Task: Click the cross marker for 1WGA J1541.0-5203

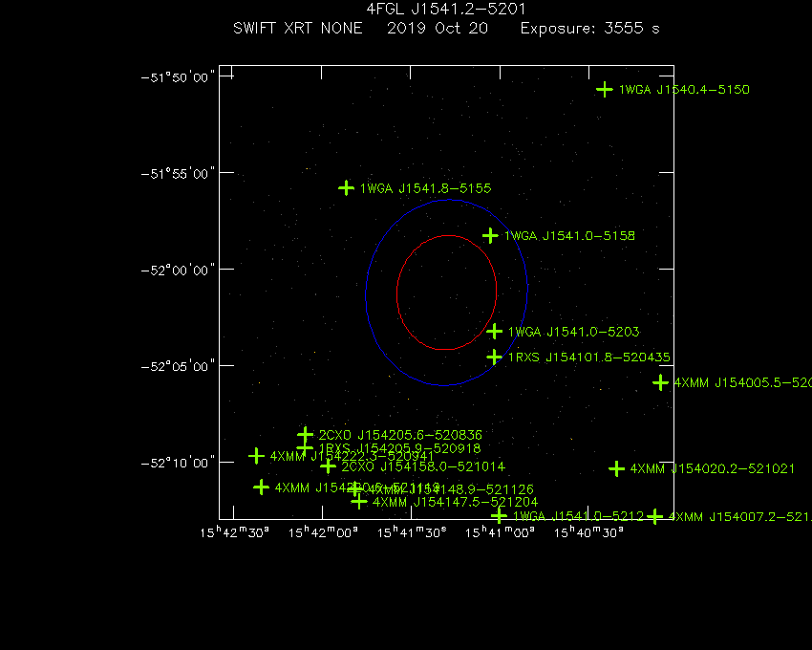Action: click(x=495, y=332)
